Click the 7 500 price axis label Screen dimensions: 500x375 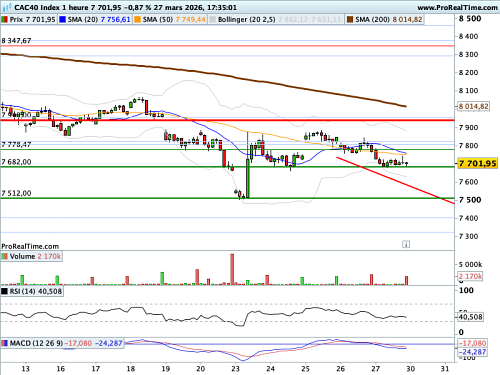pos(470,200)
